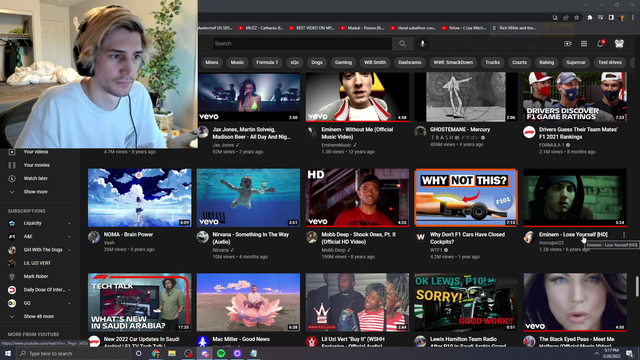Select the Baking filter chip
This screenshot has height=360, width=640.
tap(547, 62)
